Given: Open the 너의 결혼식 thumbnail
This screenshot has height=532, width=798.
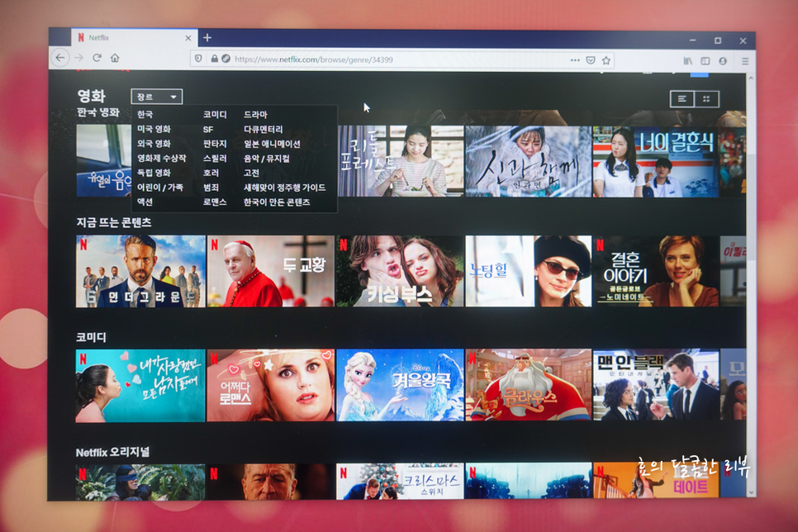Looking at the screenshot, I should (x=656, y=161).
